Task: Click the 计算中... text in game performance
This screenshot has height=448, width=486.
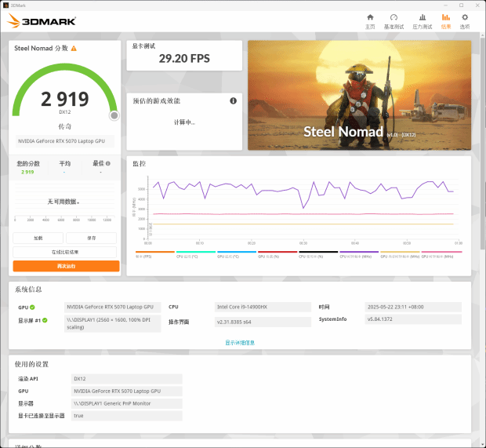Action: (184, 122)
